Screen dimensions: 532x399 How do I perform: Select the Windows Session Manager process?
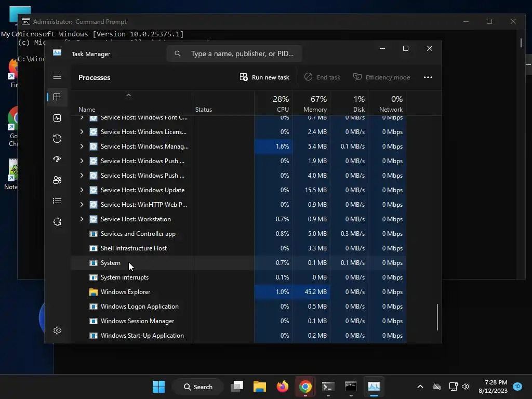pyautogui.click(x=238, y=321)
